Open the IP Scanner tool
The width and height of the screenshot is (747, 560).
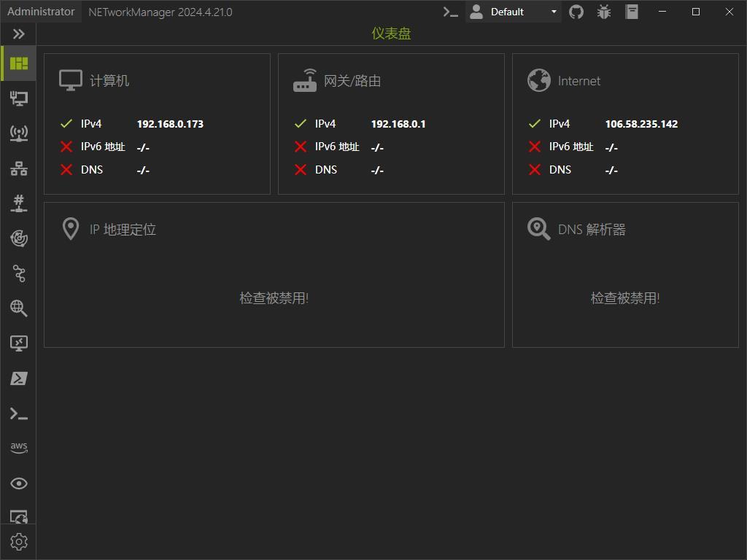(18, 168)
